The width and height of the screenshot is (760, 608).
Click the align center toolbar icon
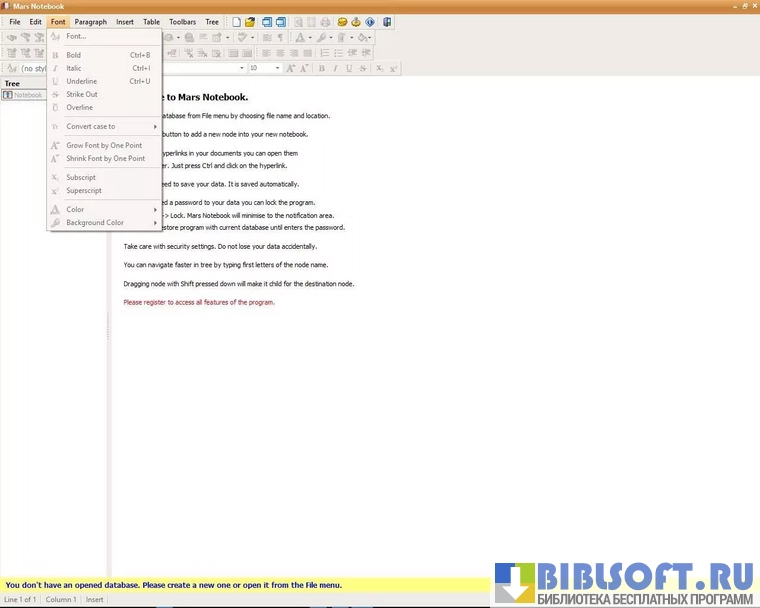[280, 53]
